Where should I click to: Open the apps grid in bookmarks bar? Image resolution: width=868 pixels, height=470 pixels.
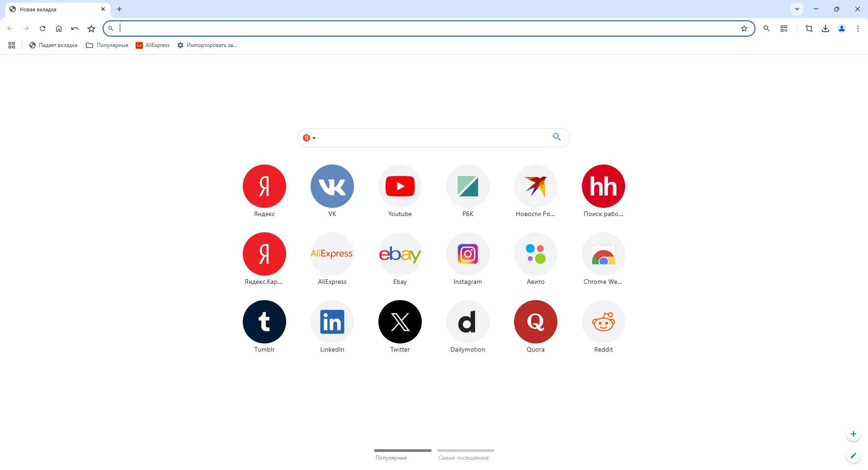point(12,45)
